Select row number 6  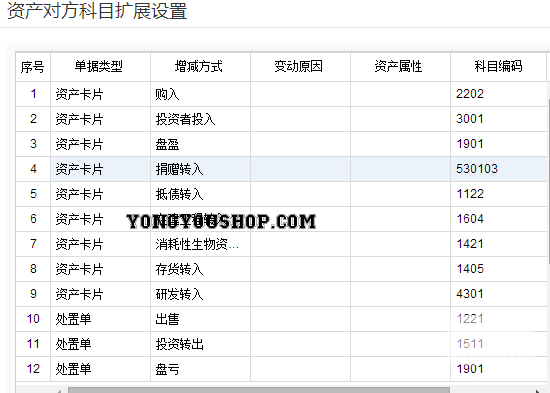tap(33, 219)
